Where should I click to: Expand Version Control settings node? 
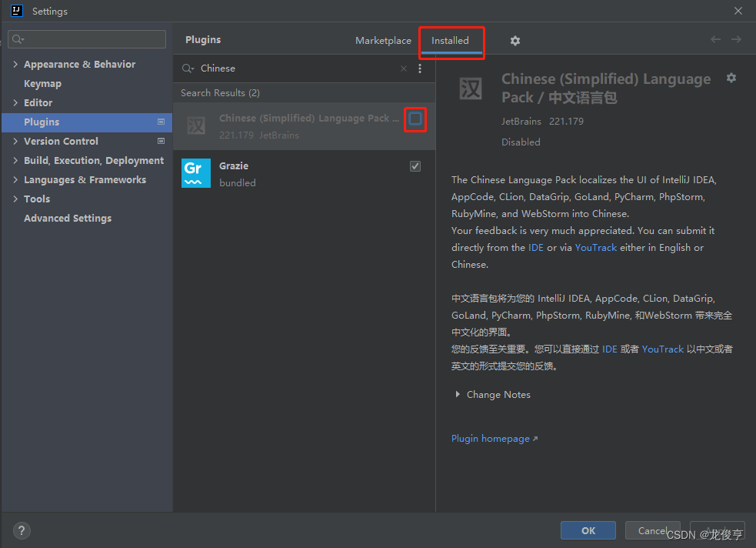15,142
